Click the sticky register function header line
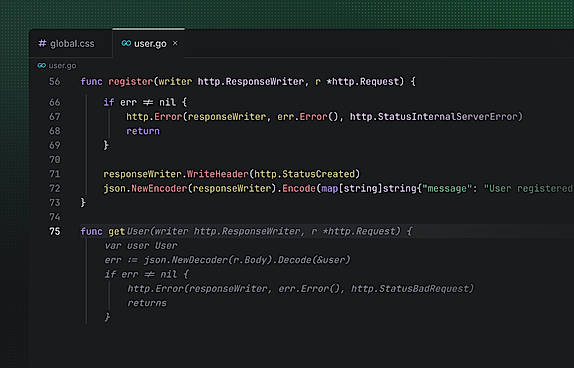The height and width of the screenshot is (368, 574). pos(248,81)
